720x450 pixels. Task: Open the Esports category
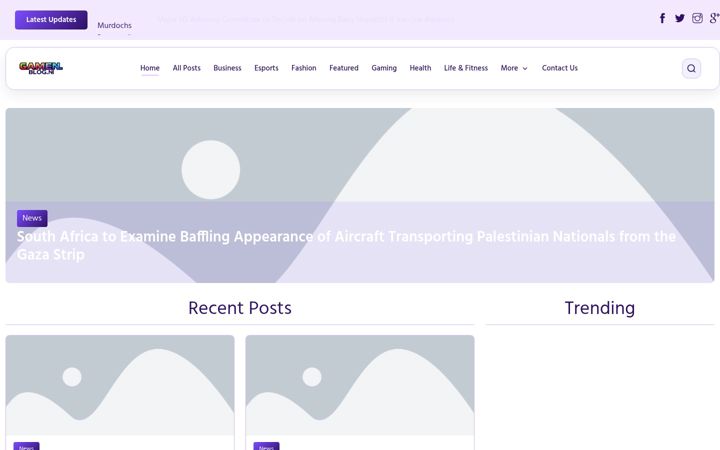pyautogui.click(x=266, y=68)
